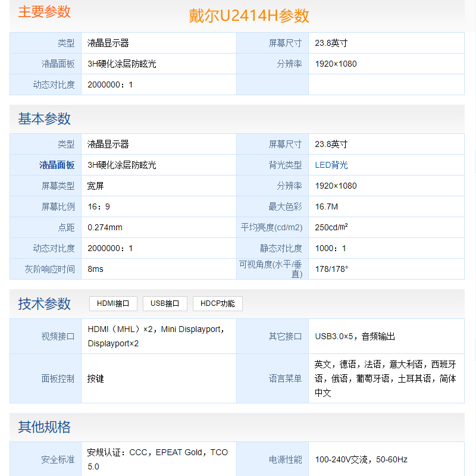
Task: Select the HDCP功能 tag button
Action: tap(217, 303)
